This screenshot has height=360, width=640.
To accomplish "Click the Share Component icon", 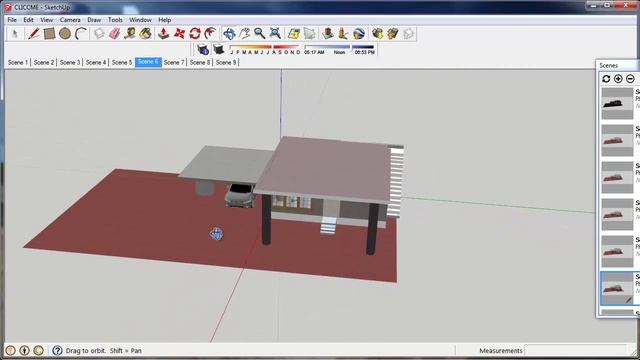I will 408,34.
